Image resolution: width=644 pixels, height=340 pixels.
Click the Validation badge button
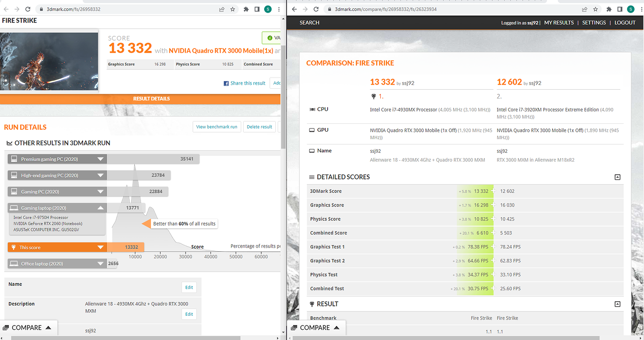[x=272, y=38]
